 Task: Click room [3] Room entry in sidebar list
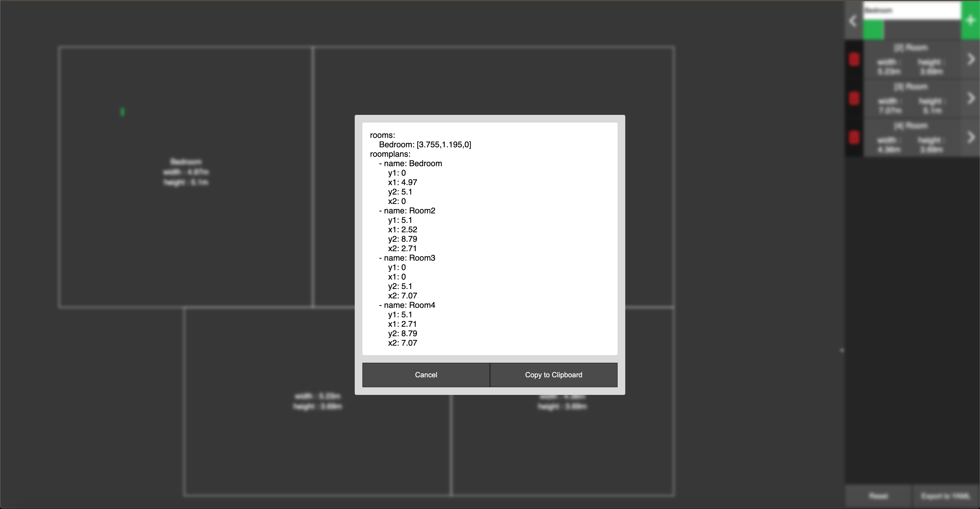[x=912, y=99]
